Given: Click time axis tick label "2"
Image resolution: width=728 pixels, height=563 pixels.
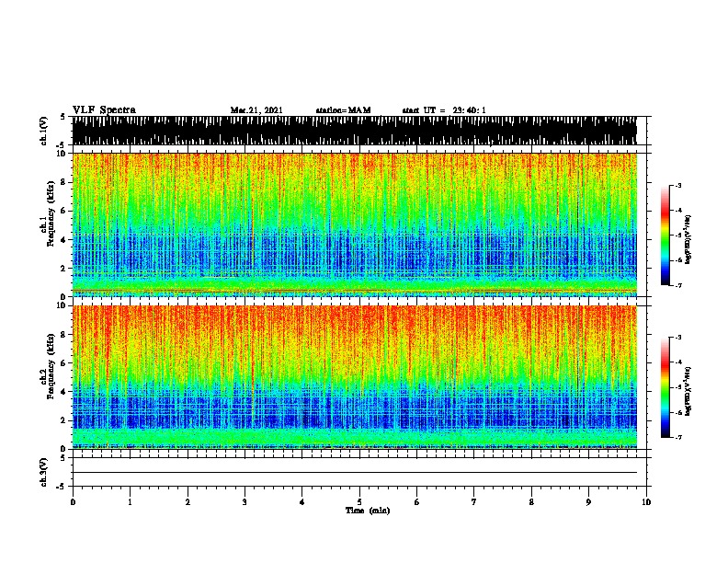Looking at the screenshot, I should [x=188, y=502].
